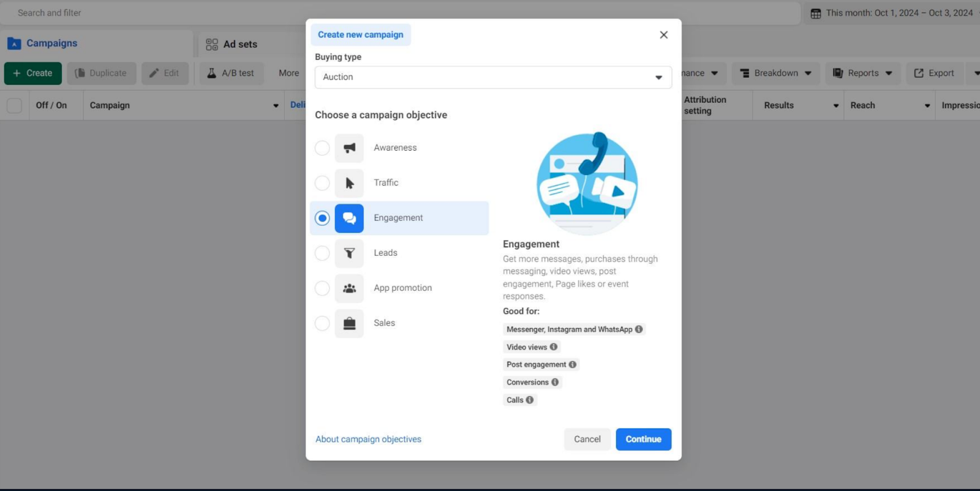Switch to the Ad sets tab
This screenshot has height=491, width=980.
232,44
